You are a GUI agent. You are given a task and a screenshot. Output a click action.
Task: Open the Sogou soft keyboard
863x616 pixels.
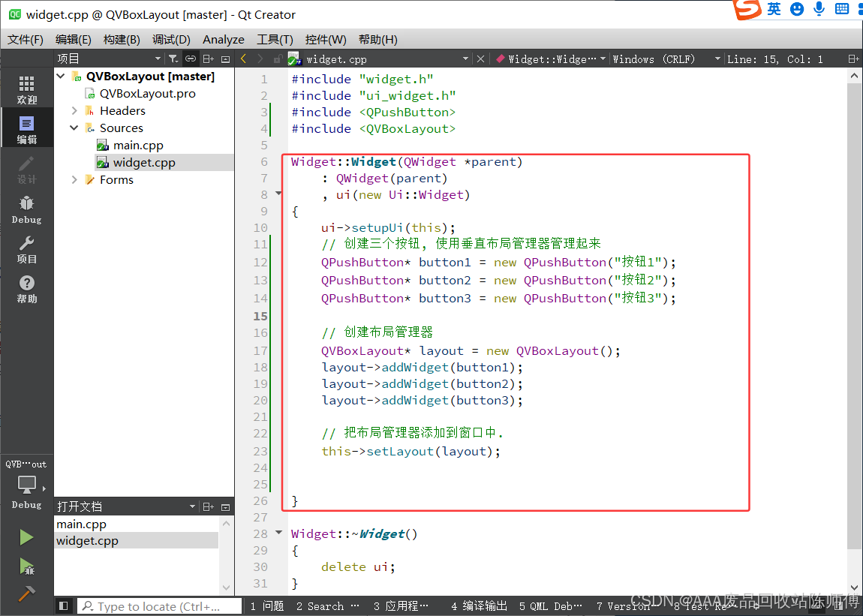click(x=841, y=9)
